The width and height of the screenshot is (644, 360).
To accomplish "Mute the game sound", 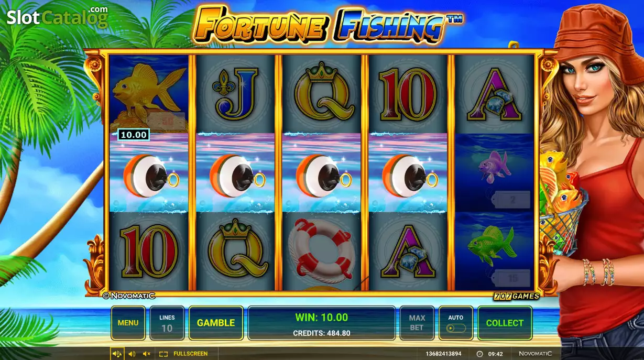I will (147, 354).
